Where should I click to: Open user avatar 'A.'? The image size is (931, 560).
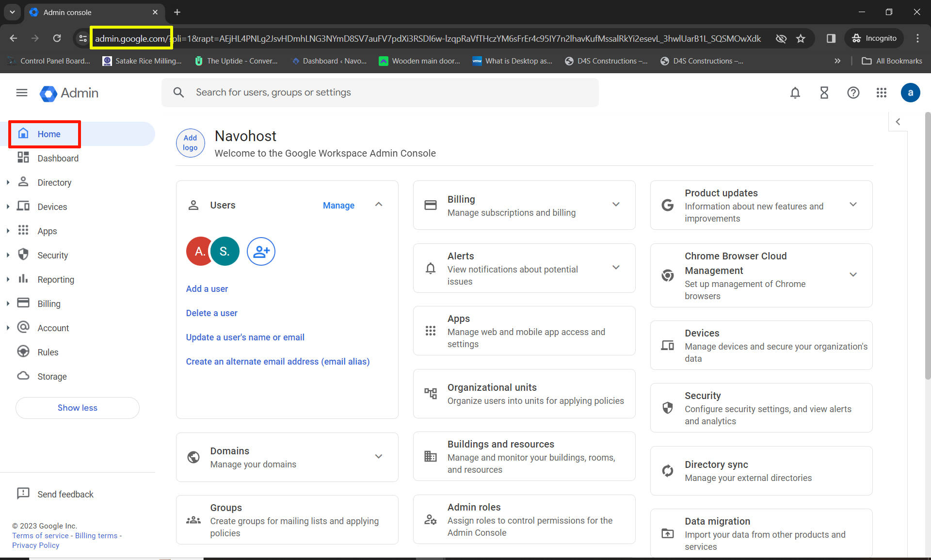pos(199,251)
